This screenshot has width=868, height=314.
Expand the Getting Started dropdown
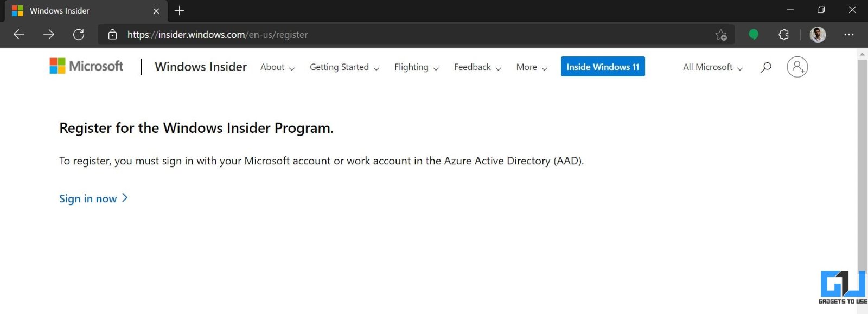click(x=344, y=67)
